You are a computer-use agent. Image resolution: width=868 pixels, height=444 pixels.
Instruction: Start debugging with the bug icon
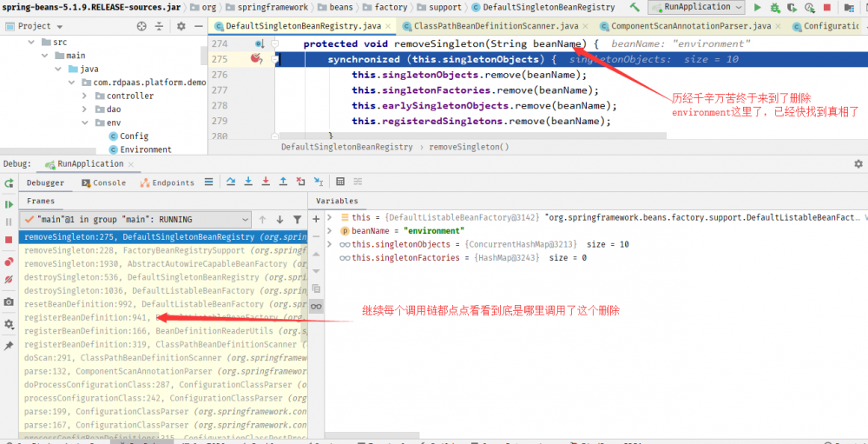775,7
